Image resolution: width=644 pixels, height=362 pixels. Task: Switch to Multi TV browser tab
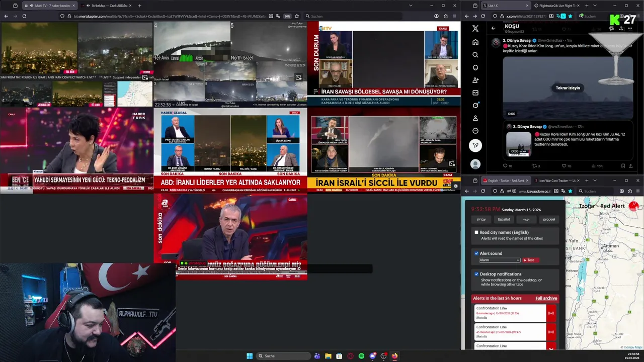pyautogui.click(x=49, y=6)
